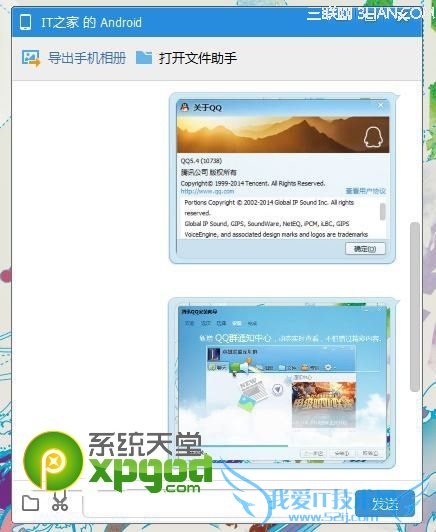Open 打开文件助手 file assistant
The image size is (436, 532).
pos(198,58)
